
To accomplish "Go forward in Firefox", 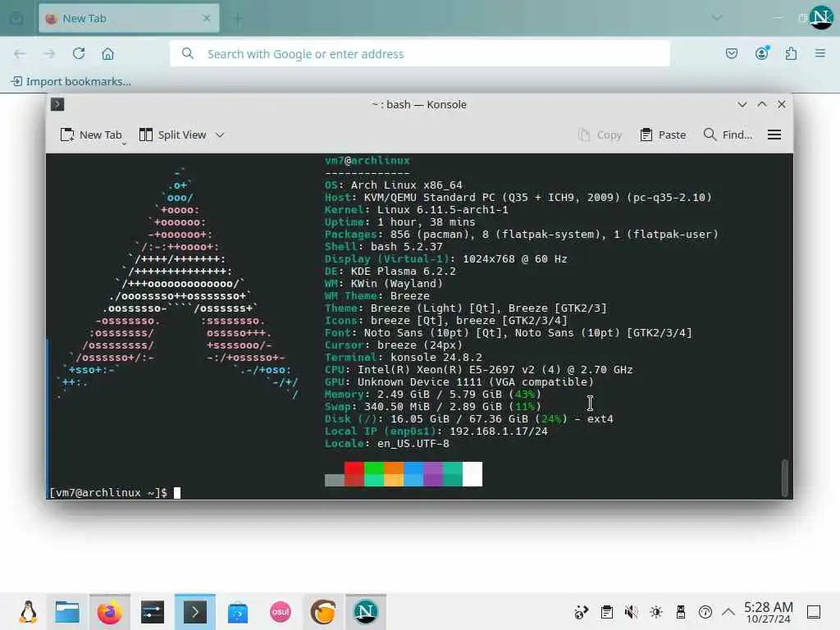I will coord(49,53).
